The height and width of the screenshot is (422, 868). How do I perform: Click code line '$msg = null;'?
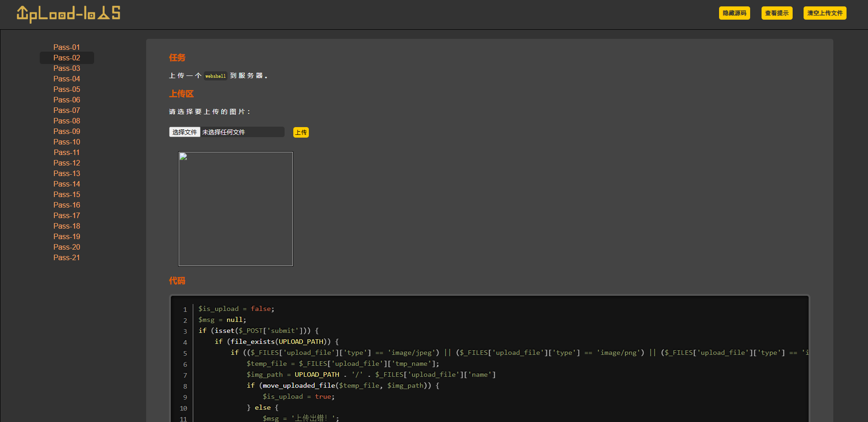[222, 320]
